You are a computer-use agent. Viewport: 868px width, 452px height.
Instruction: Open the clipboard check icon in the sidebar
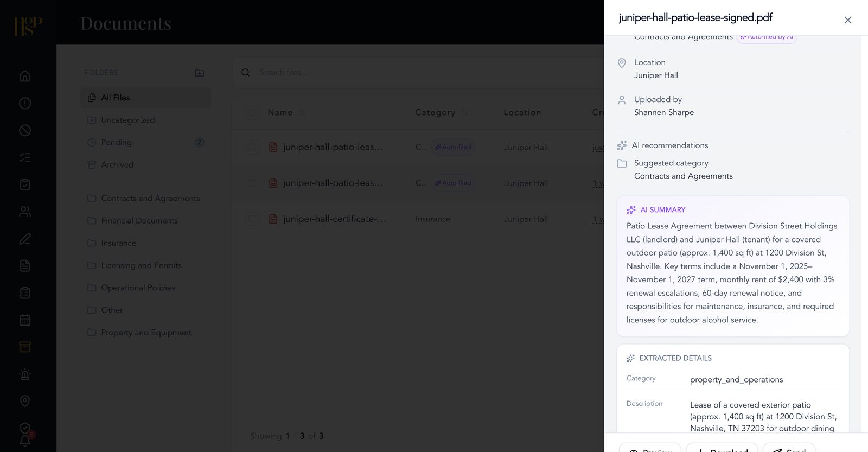click(25, 184)
